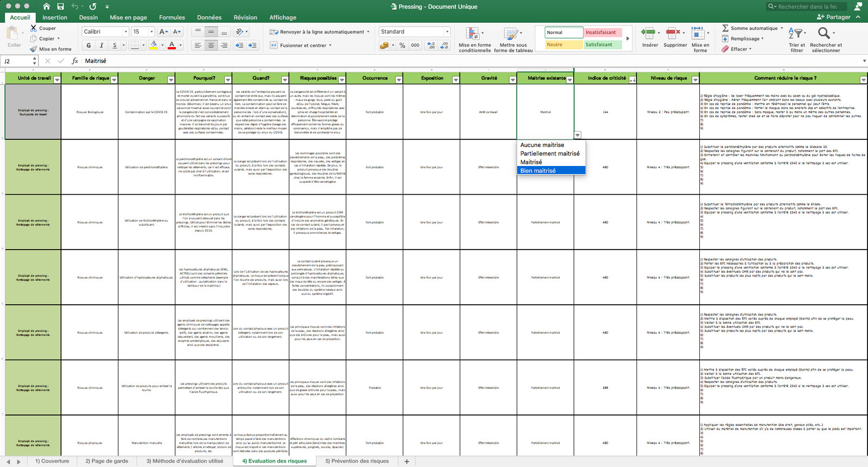868x467 pixels.
Task: Toggle underline formatting button
Action: coord(114,46)
